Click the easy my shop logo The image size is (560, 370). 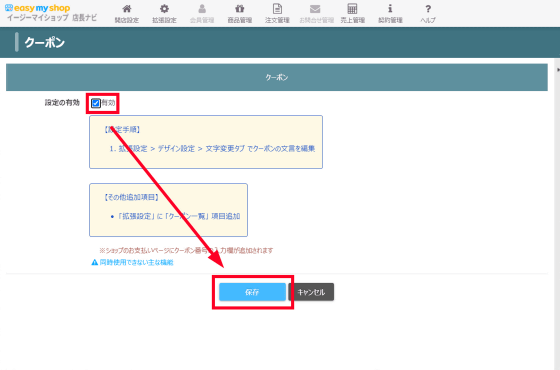(x=38, y=8)
